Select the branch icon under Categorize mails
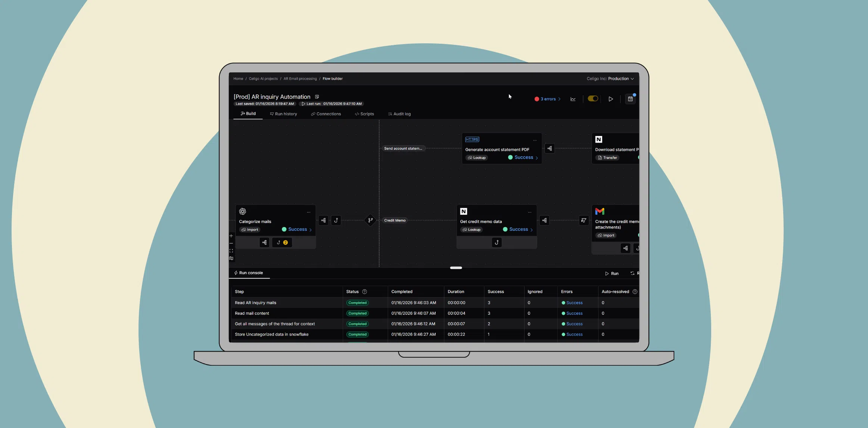 [264, 242]
